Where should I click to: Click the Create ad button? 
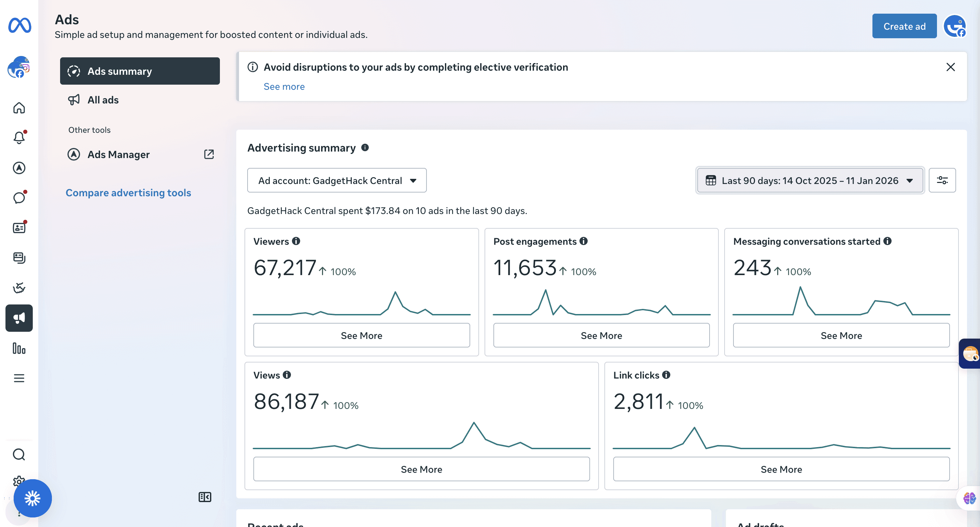click(x=904, y=26)
